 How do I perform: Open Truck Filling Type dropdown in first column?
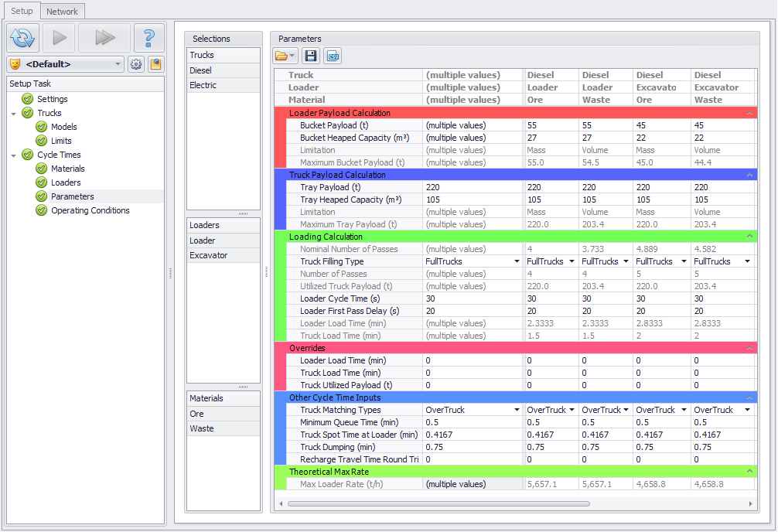pyautogui.click(x=517, y=261)
